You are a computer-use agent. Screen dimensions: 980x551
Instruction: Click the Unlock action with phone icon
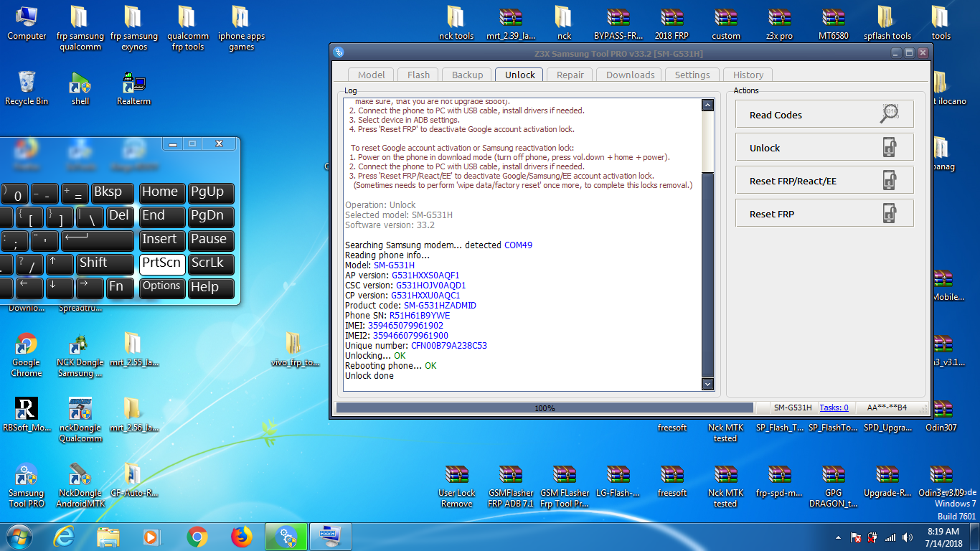click(x=824, y=148)
